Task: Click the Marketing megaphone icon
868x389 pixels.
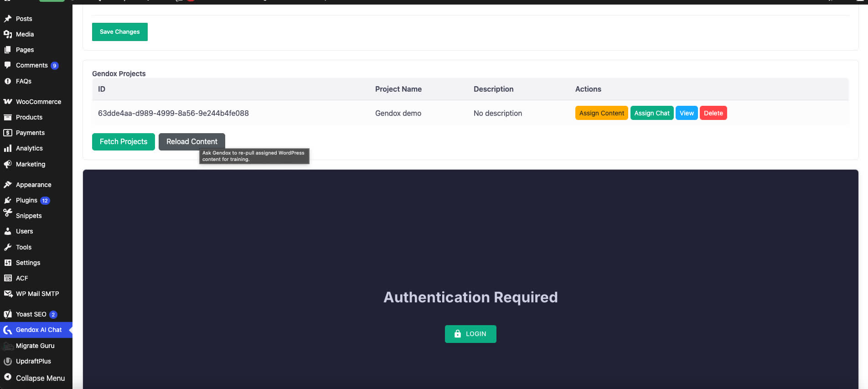Action: tap(8, 164)
